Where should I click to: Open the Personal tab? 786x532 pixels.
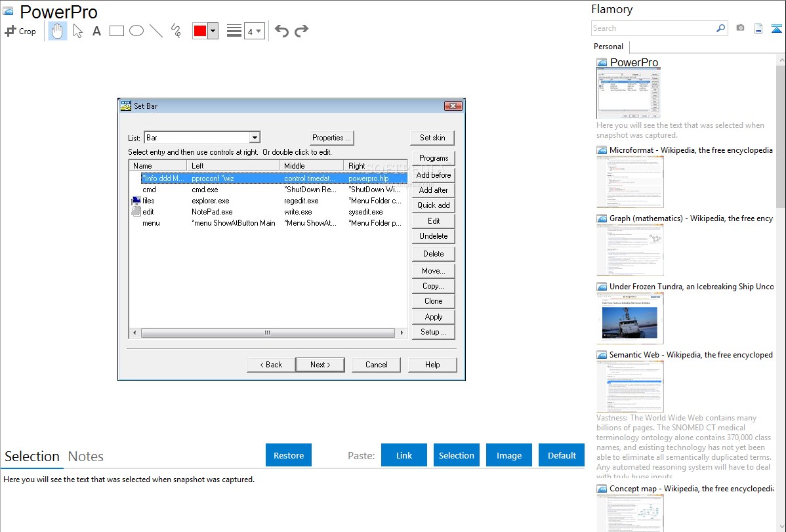pyautogui.click(x=608, y=47)
